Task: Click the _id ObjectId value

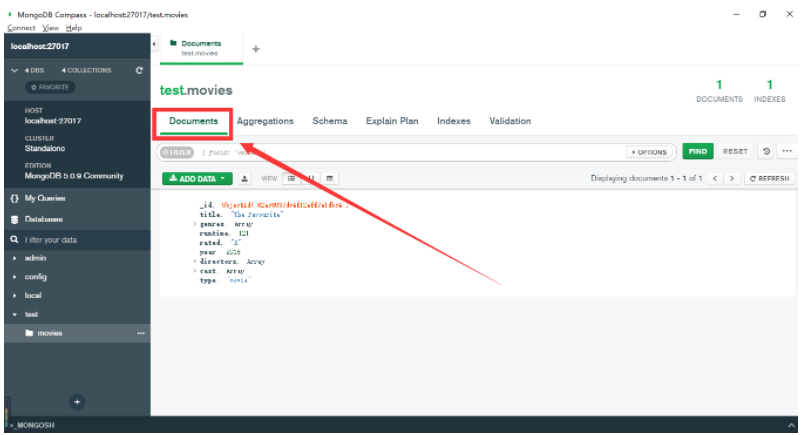Action: [285, 205]
